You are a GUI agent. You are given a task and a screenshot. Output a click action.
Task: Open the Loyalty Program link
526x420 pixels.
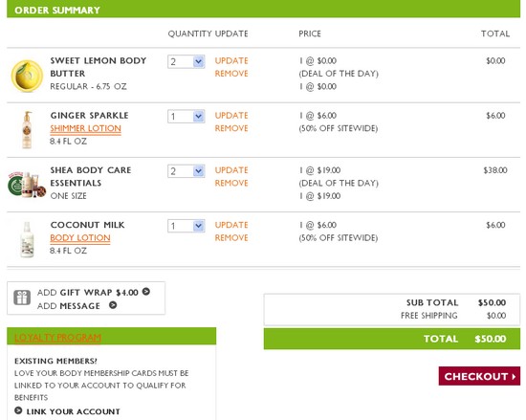[x=57, y=337]
